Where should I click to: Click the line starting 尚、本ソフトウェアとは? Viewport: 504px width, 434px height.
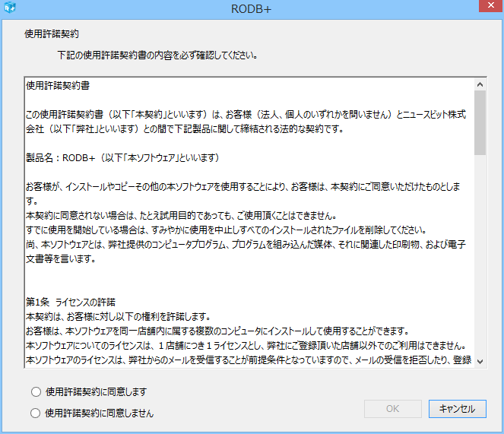246,244
